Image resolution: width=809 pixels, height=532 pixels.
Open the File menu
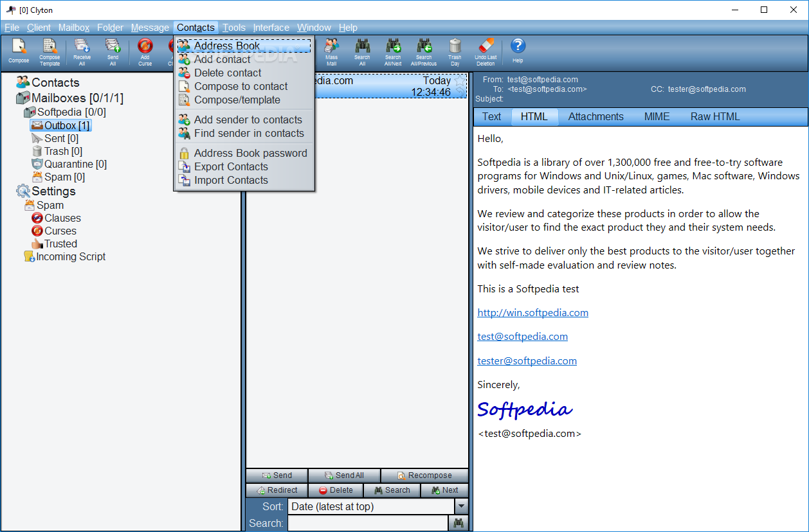tap(12, 28)
